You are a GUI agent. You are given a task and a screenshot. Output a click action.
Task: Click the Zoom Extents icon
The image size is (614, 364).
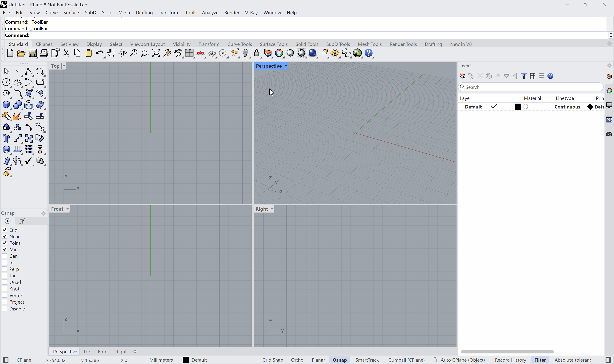tap(156, 53)
